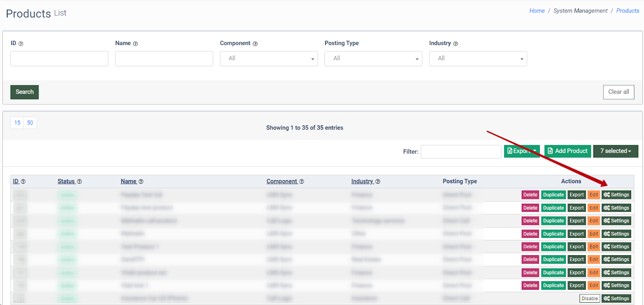The image size is (644, 305).
Task: Click the help icon beside Name filter label
Action: (135, 44)
